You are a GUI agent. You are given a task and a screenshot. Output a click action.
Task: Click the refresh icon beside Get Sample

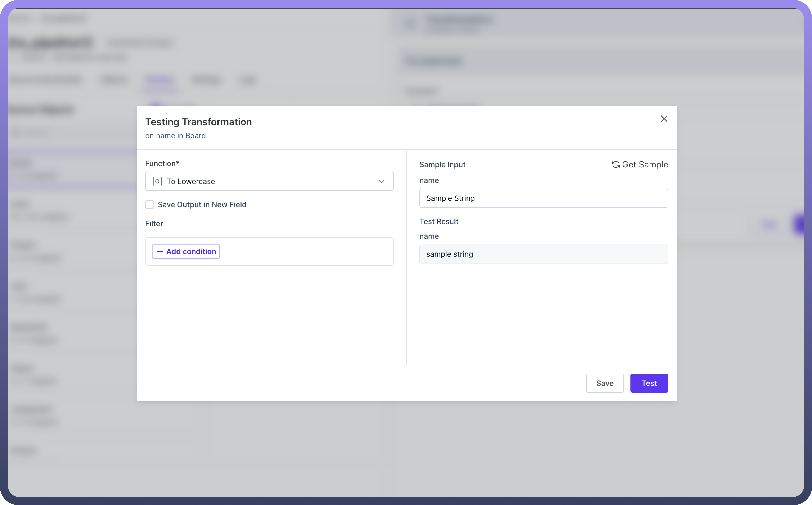(615, 165)
